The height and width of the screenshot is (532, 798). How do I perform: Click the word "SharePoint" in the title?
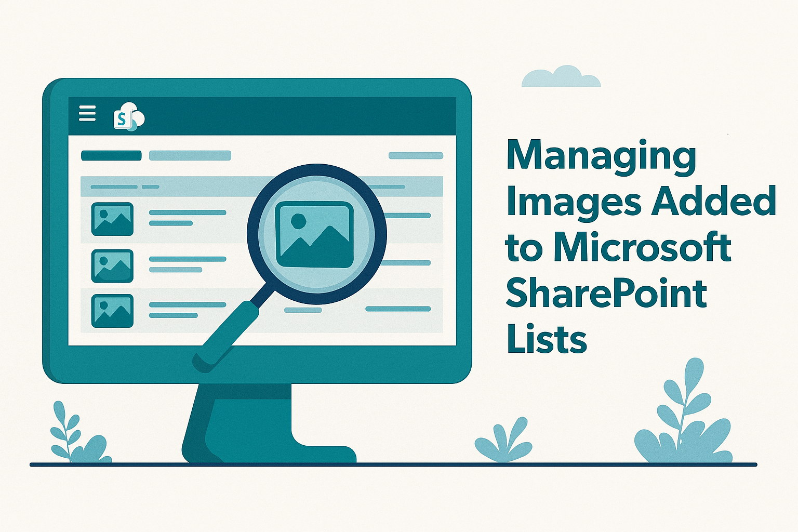pos(606,294)
